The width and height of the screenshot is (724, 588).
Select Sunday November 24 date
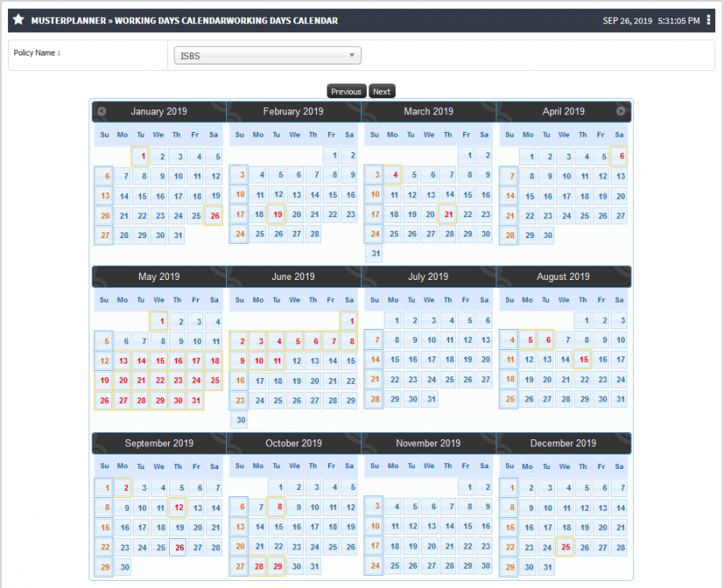373,565
